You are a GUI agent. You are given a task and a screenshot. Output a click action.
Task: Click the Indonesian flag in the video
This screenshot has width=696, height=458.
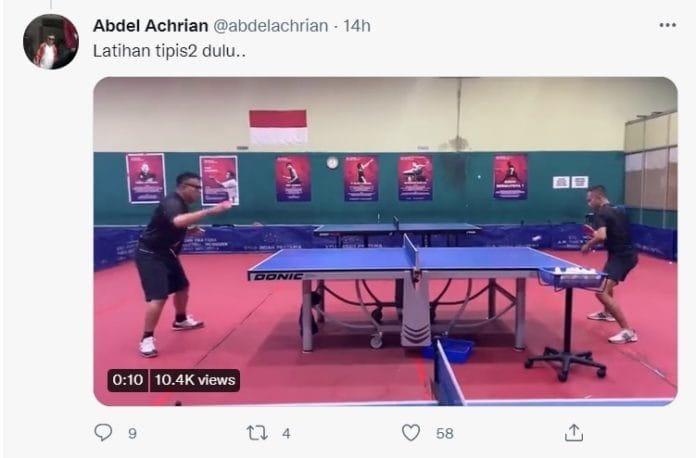coord(278,127)
